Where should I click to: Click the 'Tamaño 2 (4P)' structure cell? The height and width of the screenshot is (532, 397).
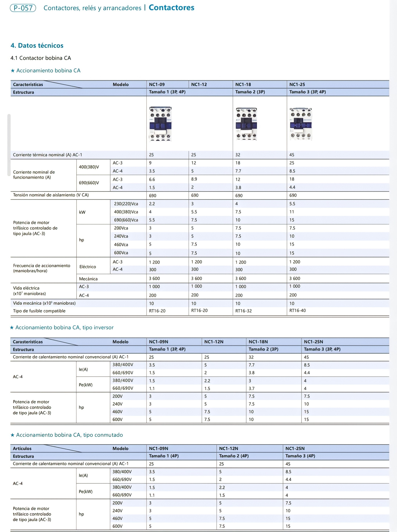234,456
